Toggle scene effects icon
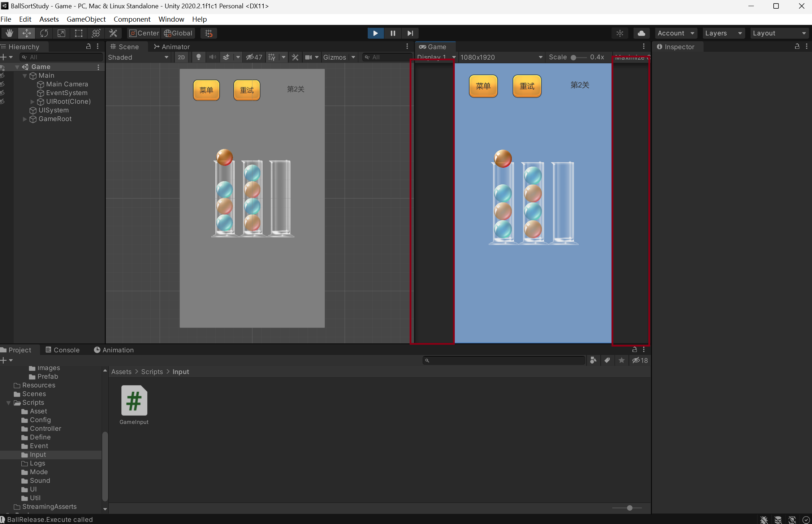This screenshot has height=524, width=812. coord(226,57)
